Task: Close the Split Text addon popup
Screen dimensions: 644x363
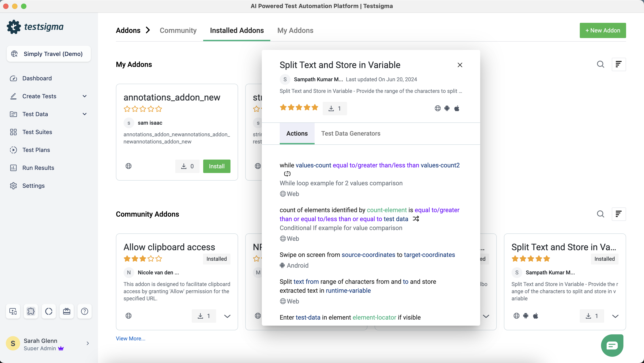Action: pyautogui.click(x=460, y=65)
